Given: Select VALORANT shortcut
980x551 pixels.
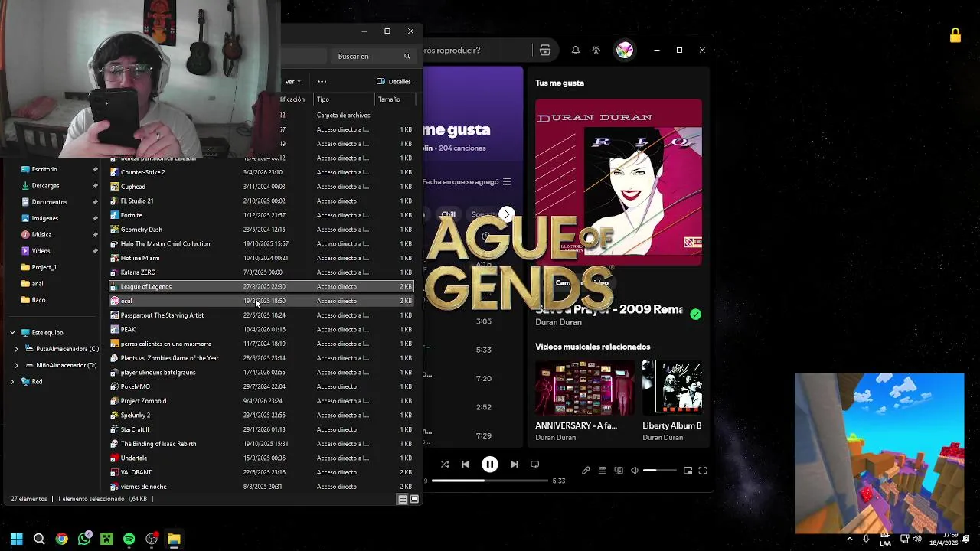Looking at the screenshot, I should pos(261,472).
